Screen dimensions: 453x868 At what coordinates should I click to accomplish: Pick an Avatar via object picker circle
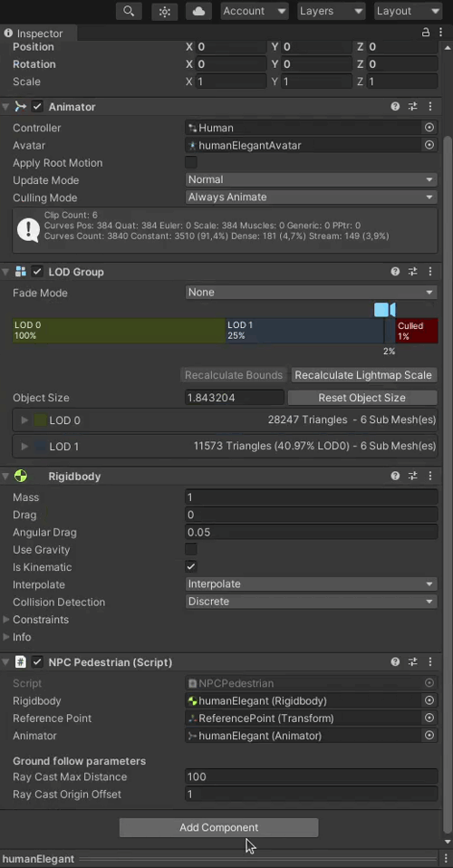point(429,145)
